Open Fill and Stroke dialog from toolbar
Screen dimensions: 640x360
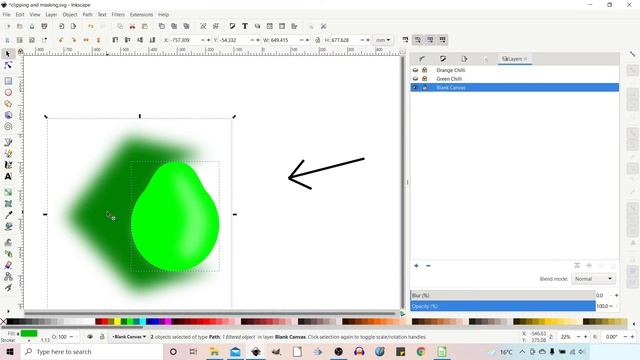[x=232, y=26]
